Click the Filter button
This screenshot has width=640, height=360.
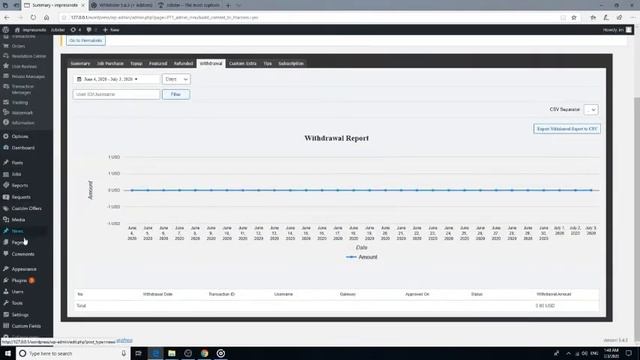[x=176, y=94]
